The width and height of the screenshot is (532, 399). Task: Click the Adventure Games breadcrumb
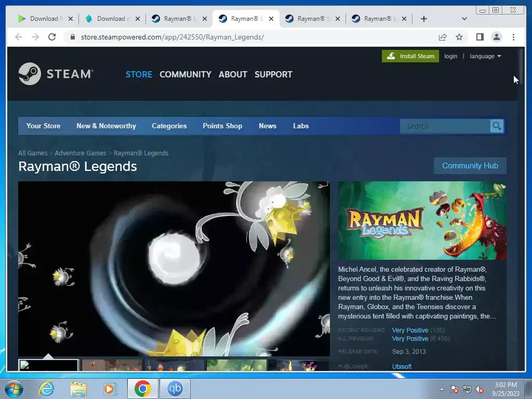(81, 153)
